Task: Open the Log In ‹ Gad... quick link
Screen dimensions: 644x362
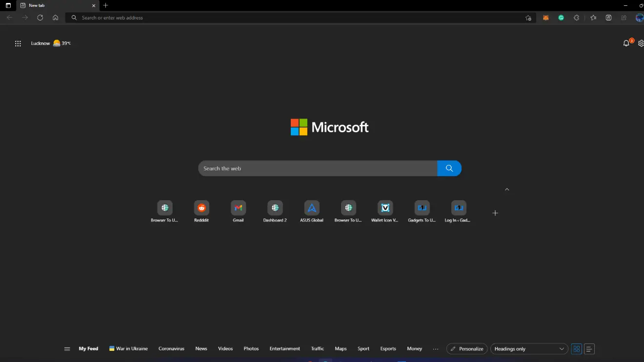Action: click(459, 212)
